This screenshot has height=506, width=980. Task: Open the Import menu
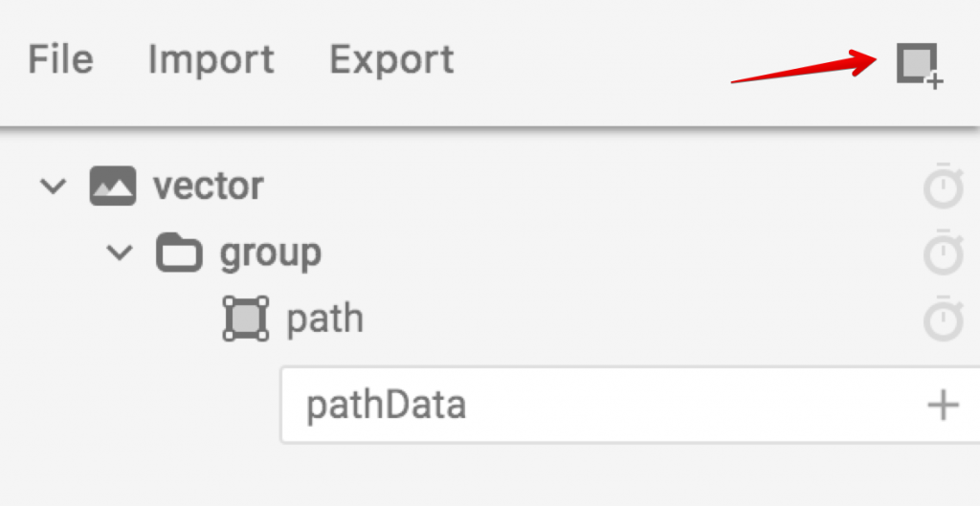pos(211,60)
